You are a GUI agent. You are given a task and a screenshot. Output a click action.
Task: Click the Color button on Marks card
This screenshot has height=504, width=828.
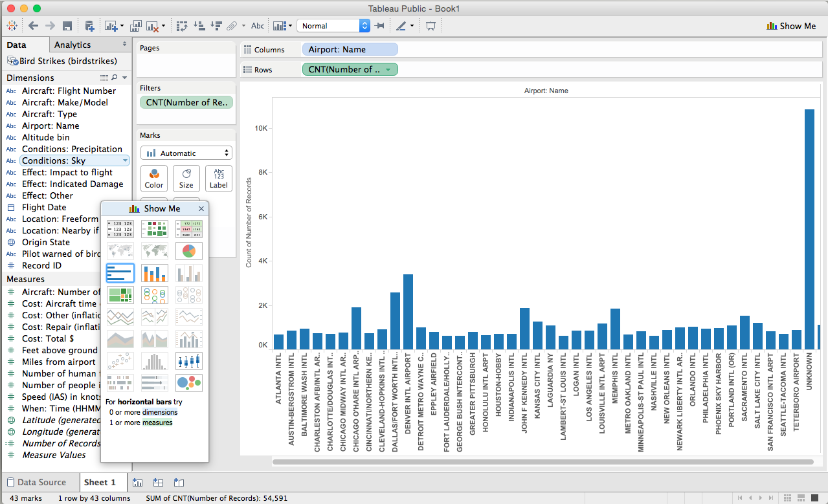click(x=154, y=179)
